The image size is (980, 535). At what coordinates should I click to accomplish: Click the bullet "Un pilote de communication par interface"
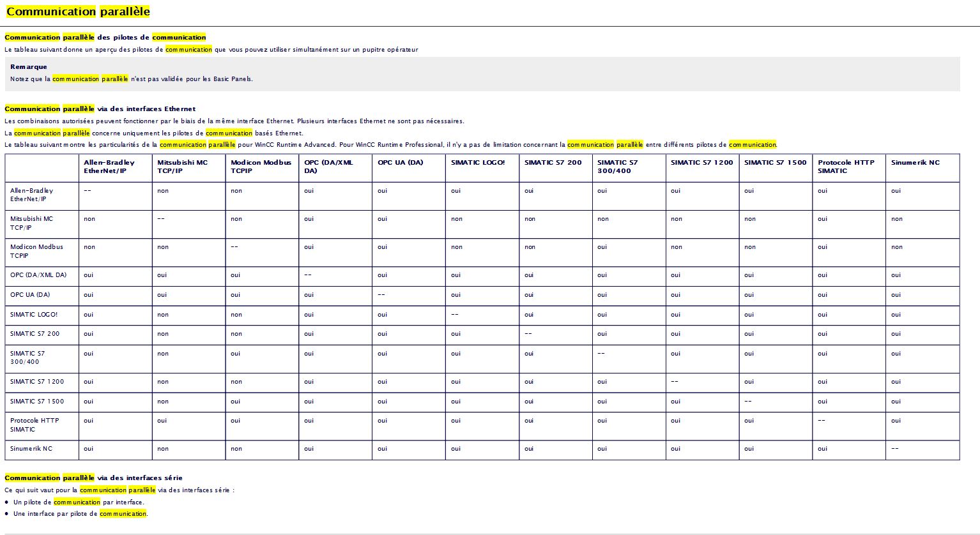tap(79, 502)
